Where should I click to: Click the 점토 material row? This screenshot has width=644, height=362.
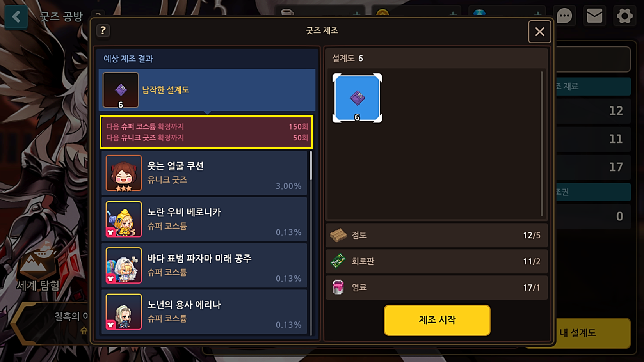pos(436,235)
